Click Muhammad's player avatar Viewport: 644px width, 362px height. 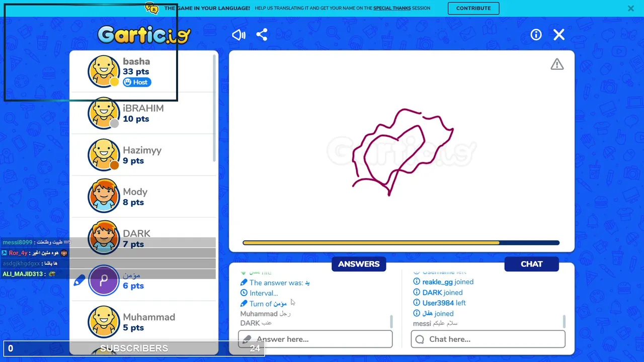point(104,322)
